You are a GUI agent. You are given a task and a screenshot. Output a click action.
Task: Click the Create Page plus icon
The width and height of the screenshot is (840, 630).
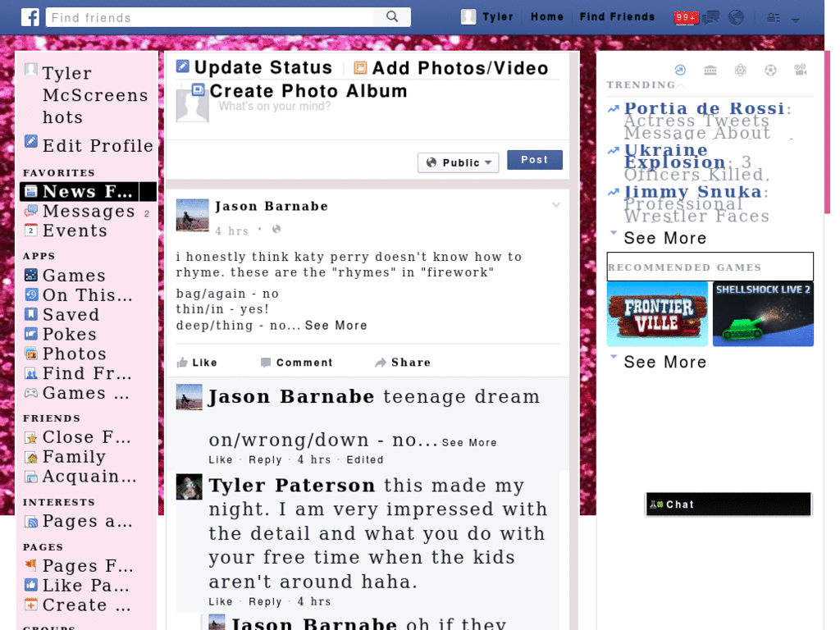tap(31, 605)
